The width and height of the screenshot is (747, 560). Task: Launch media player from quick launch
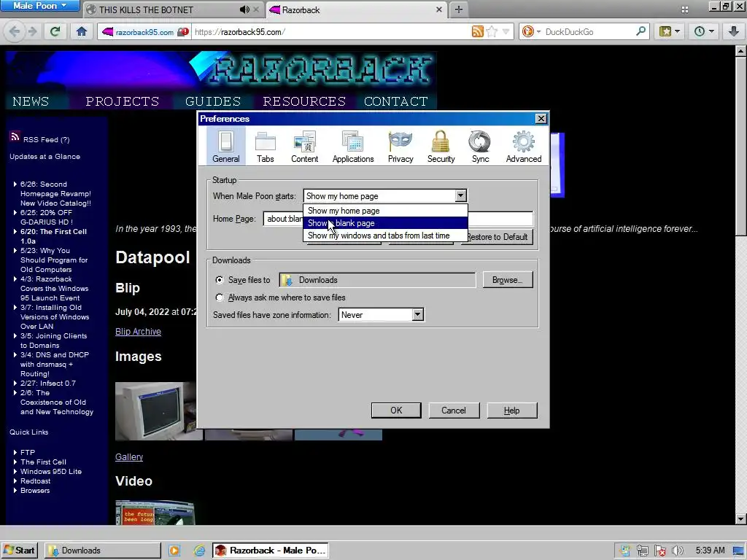tap(174, 551)
